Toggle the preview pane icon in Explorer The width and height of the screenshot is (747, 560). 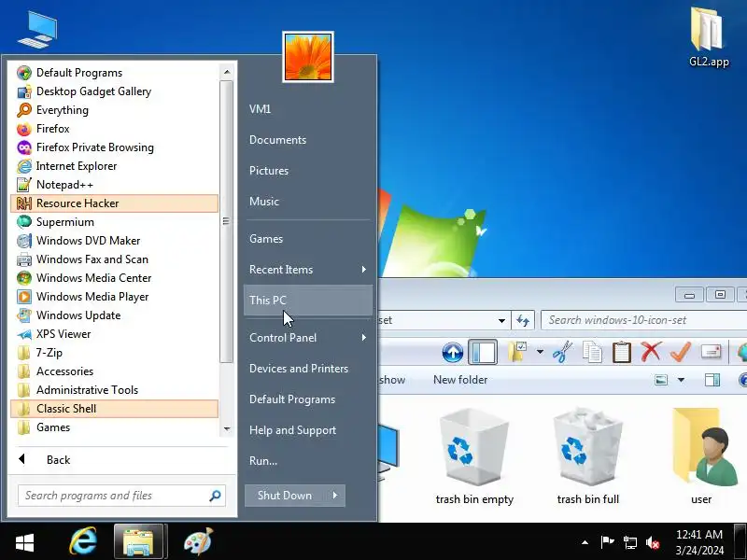712,380
